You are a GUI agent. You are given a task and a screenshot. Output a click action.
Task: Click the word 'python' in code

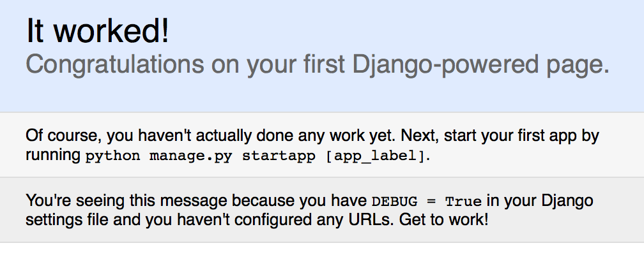[113, 157]
